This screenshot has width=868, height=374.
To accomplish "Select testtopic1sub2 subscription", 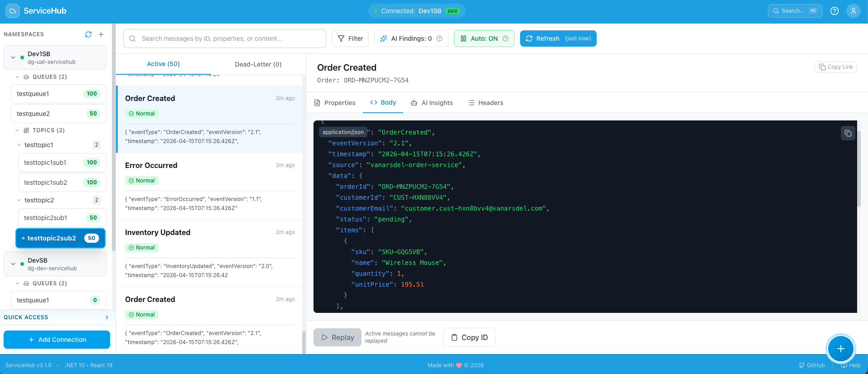I will pyautogui.click(x=62, y=182).
